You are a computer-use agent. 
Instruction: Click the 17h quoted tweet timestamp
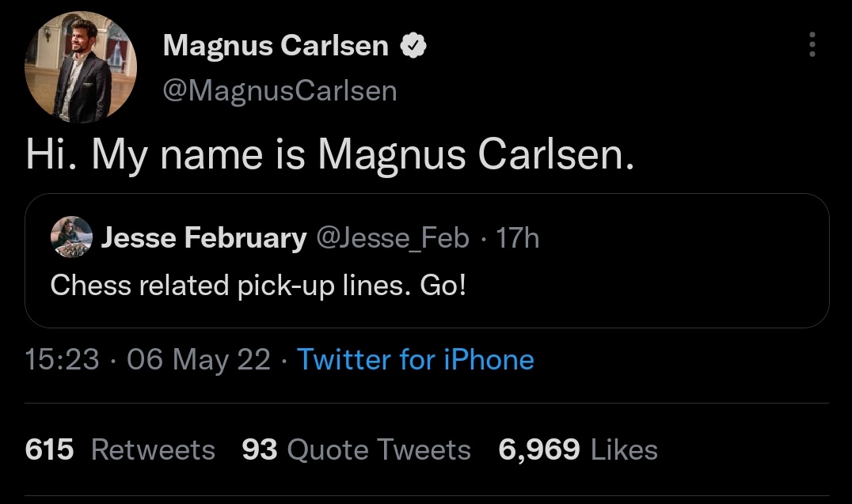(x=517, y=237)
